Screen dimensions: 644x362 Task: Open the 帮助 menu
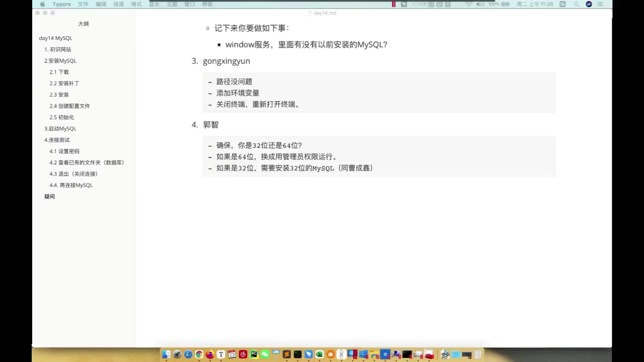point(207,4)
